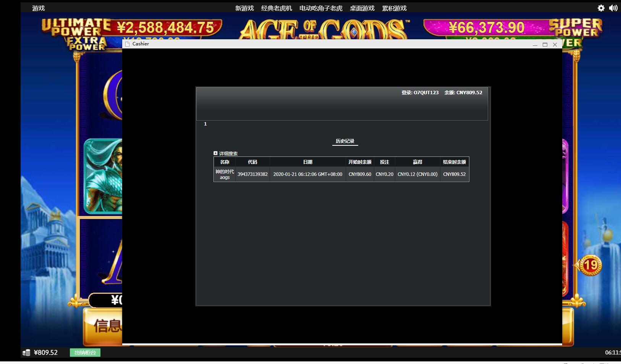
Task: Click the login name O7QUT123
Action: (426, 93)
